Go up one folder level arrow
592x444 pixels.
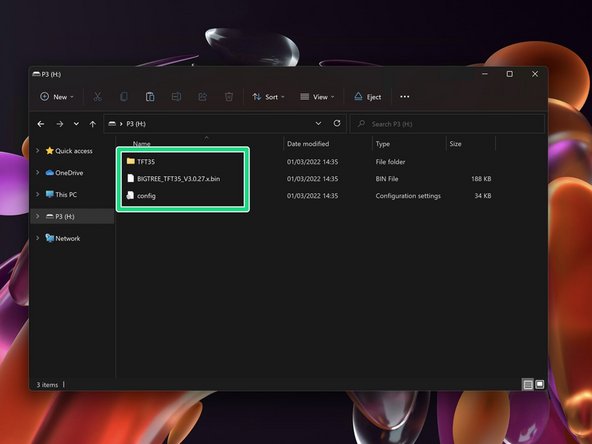(x=92, y=124)
